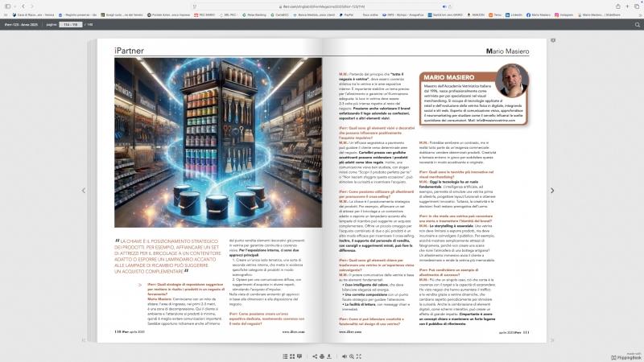
Task: Click Mario Masiero portrait photo
Action: tap(512, 80)
